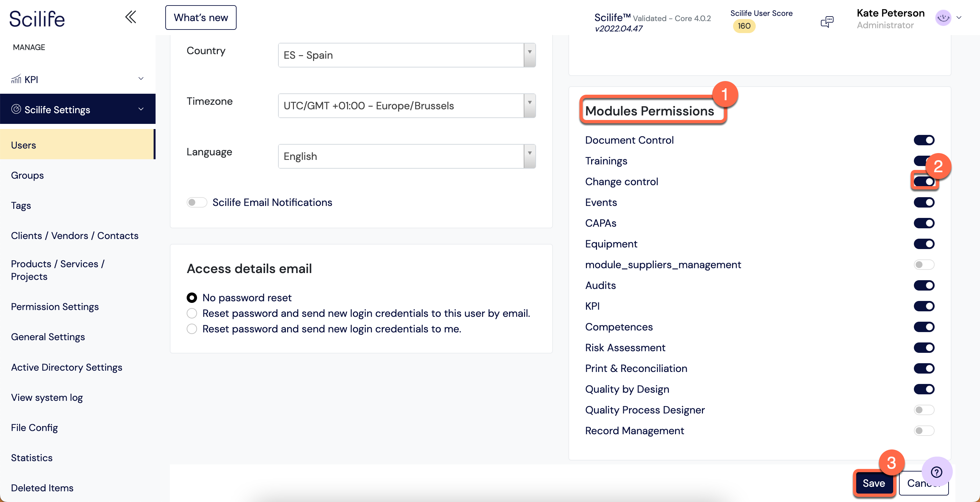Expand the KPI sidebar section chevron

(x=141, y=79)
